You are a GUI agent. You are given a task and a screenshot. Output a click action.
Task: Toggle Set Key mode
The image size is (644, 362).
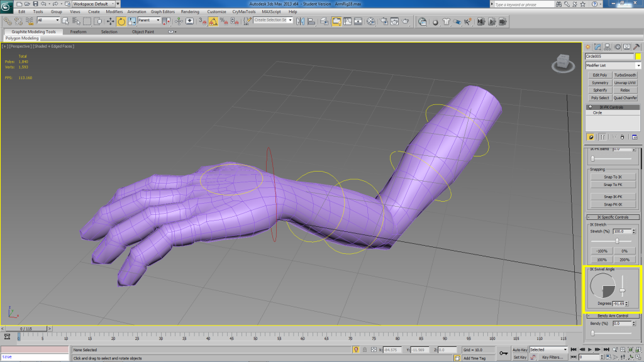click(x=519, y=357)
